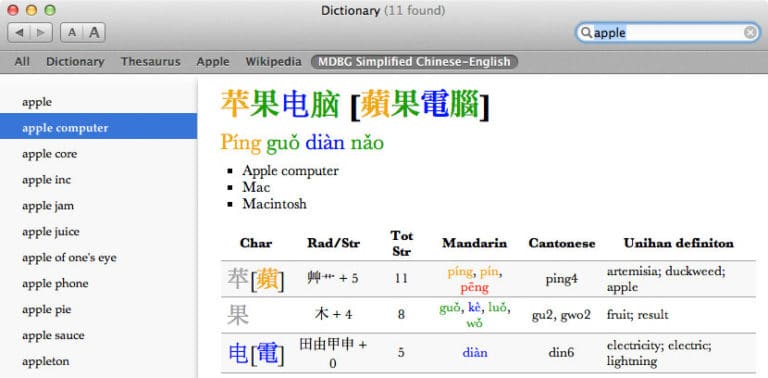The image size is (768, 378).
Task: Click stroke count 11 cell
Action: click(401, 279)
